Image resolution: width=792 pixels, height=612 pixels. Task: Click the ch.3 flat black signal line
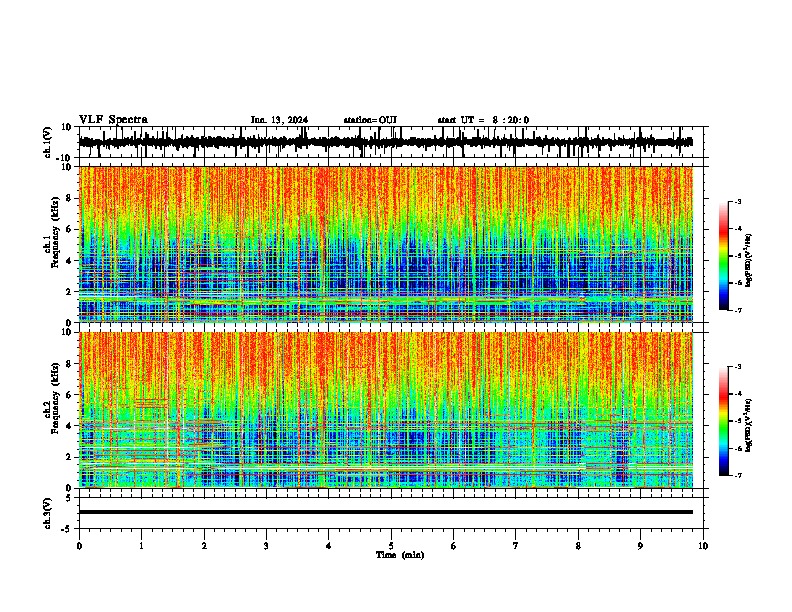[x=385, y=512]
